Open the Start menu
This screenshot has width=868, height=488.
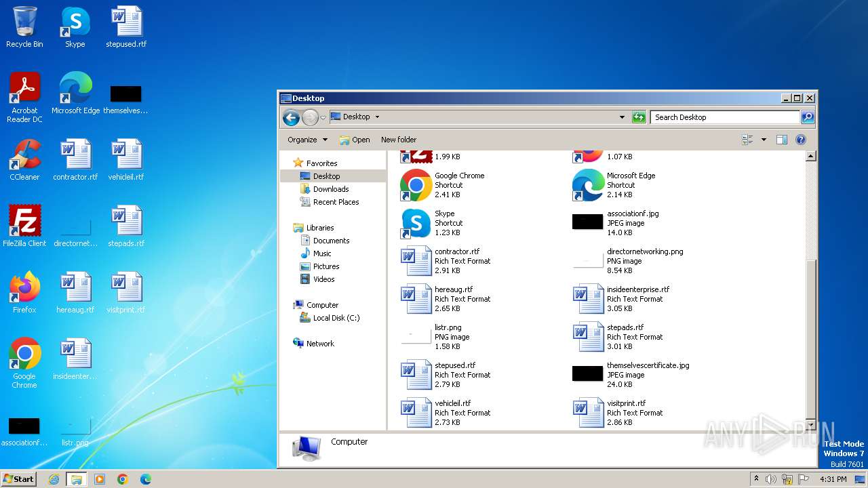(19, 479)
